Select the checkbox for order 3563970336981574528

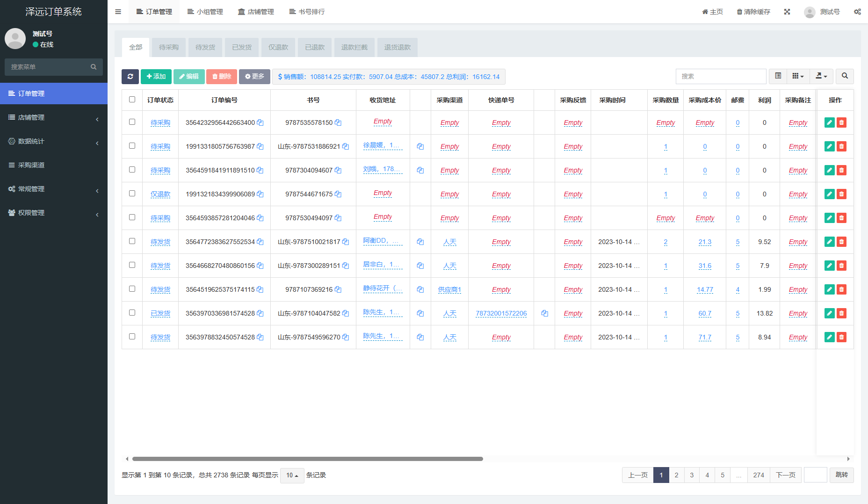pyautogui.click(x=132, y=312)
